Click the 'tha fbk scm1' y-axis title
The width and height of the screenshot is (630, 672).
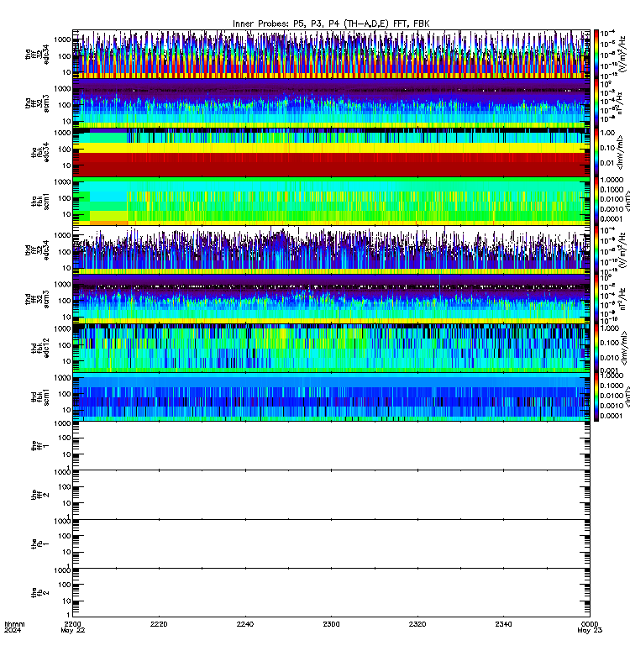pyautogui.click(x=40, y=202)
